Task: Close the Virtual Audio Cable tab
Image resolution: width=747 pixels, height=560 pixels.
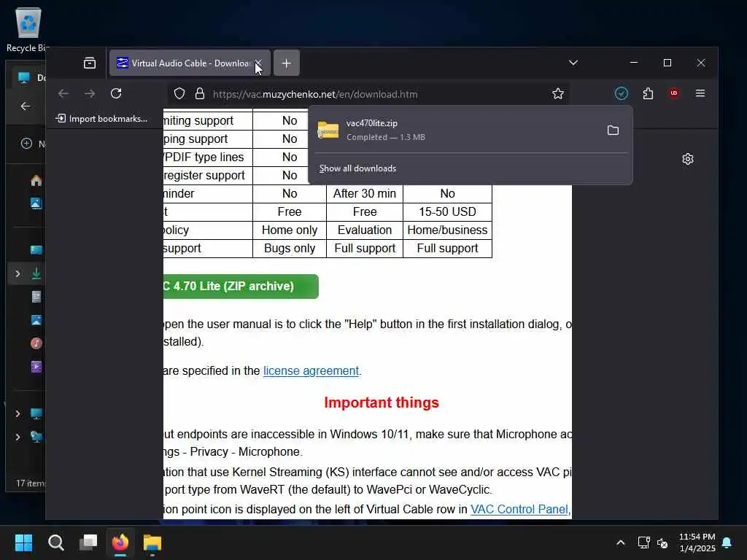Action: pyautogui.click(x=258, y=63)
